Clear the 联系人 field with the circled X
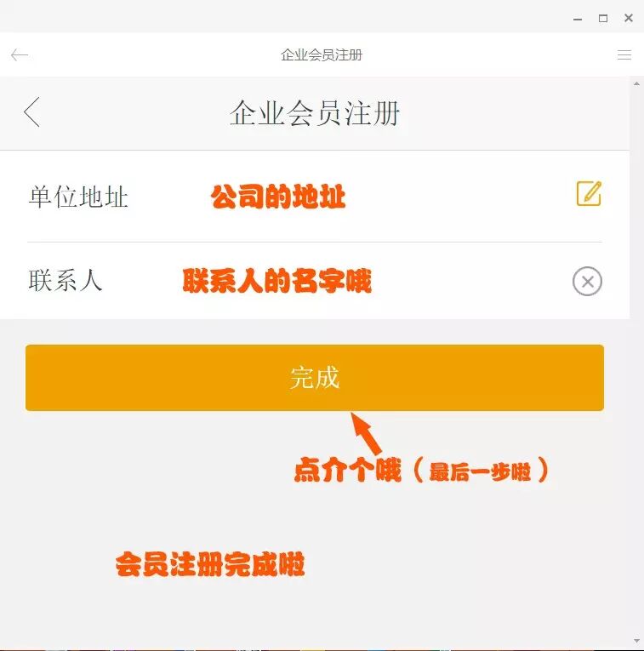 [587, 282]
